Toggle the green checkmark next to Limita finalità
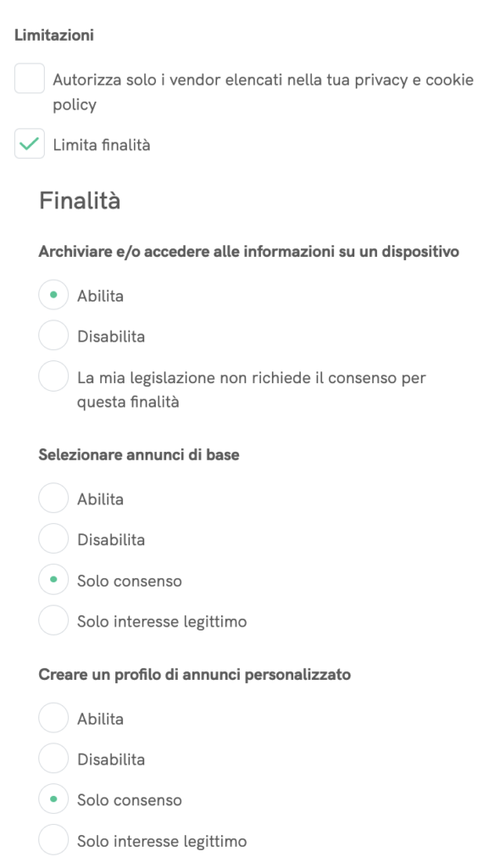The height and width of the screenshot is (868, 500). point(30,144)
